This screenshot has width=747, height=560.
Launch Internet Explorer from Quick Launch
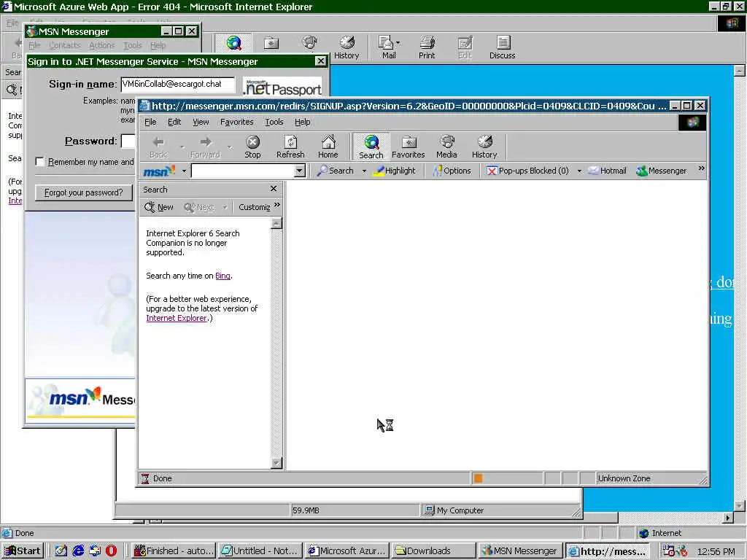pyautogui.click(x=78, y=551)
